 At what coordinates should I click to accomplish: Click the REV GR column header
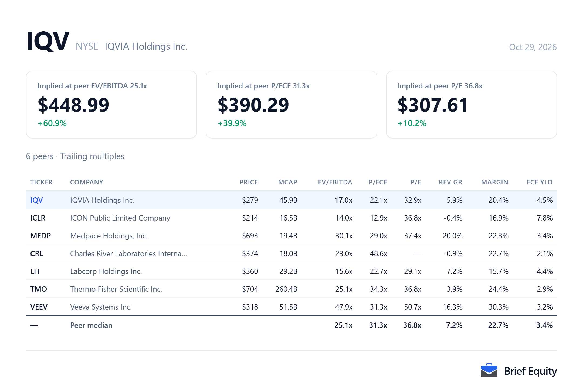click(x=450, y=182)
